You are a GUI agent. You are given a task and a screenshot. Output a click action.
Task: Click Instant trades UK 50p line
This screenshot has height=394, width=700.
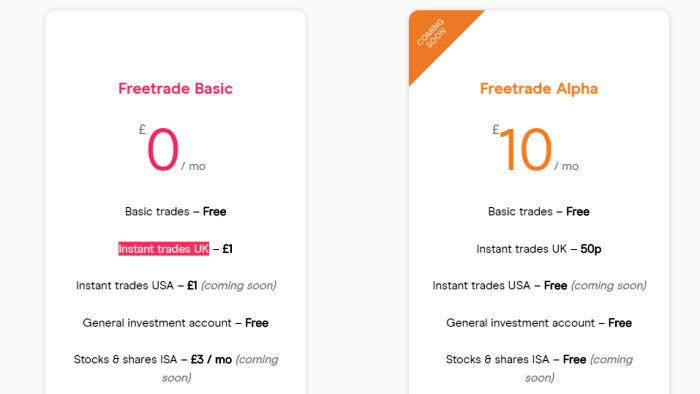point(538,249)
